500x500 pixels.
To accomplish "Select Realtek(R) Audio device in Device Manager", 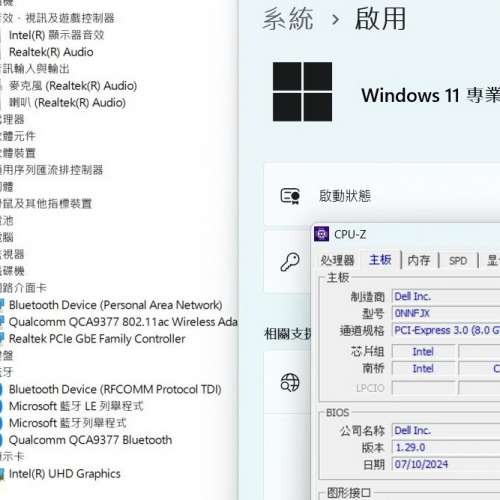I will pyautogui.click(x=51, y=52).
